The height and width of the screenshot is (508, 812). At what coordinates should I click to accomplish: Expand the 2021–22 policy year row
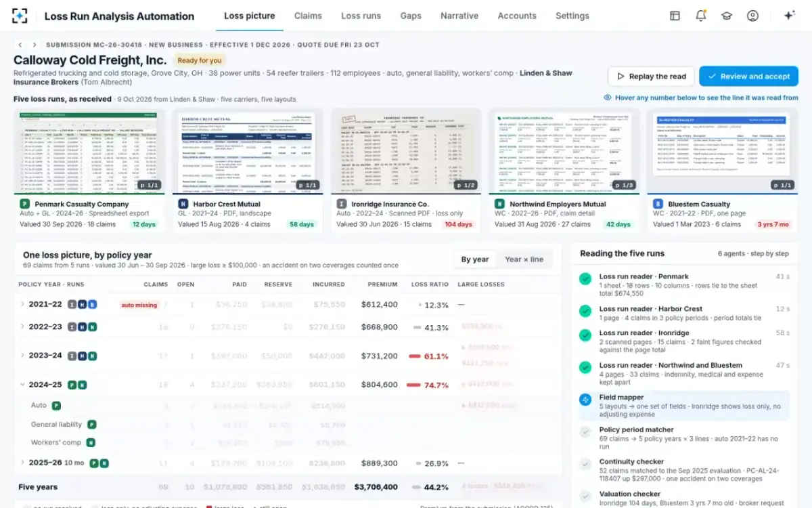[22, 305]
